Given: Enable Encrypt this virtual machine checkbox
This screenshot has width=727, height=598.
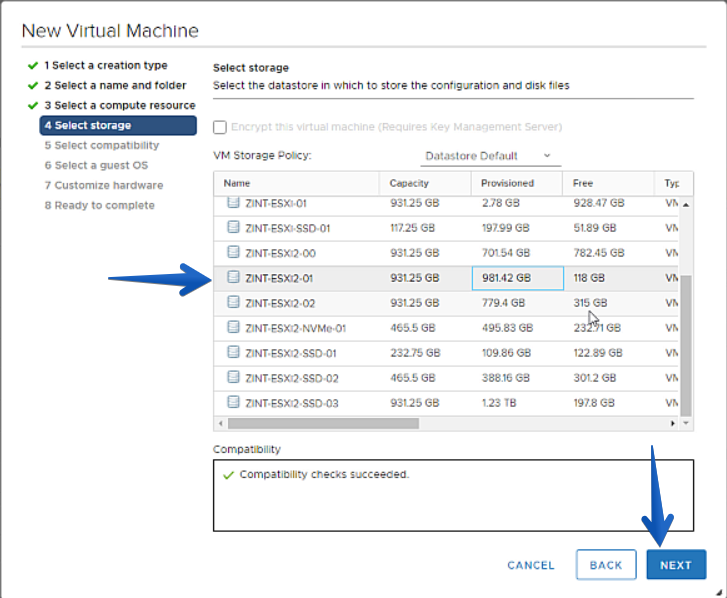Looking at the screenshot, I should (x=220, y=127).
